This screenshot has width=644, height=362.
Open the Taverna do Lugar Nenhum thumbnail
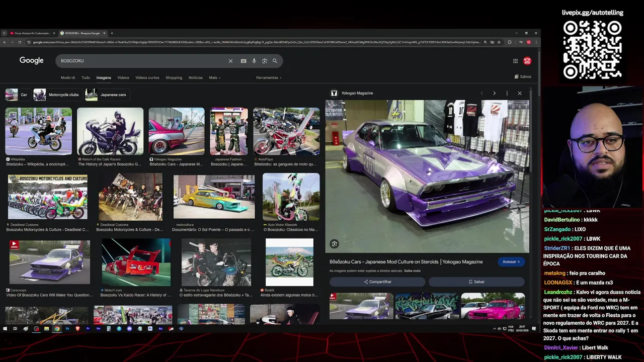(216, 262)
